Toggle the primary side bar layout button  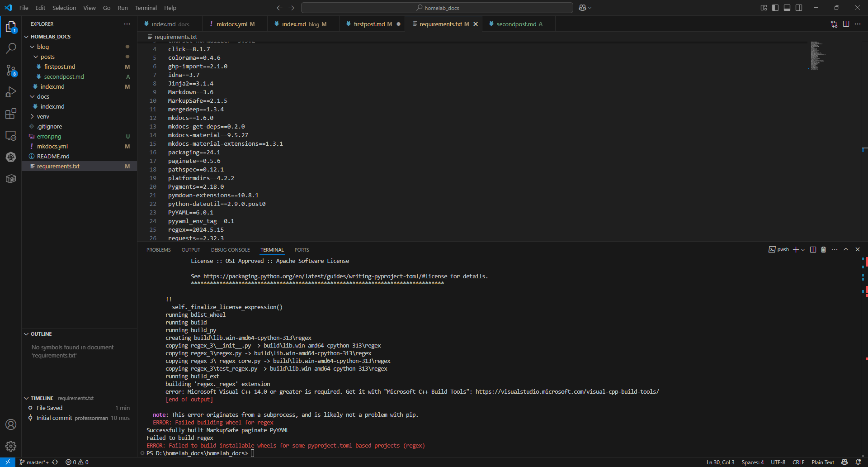point(775,8)
